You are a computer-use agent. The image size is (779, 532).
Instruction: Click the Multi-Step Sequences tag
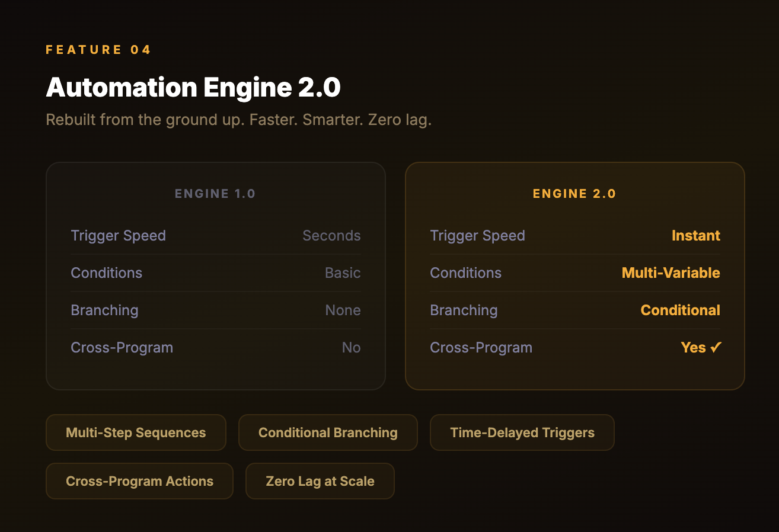(136, 432)
